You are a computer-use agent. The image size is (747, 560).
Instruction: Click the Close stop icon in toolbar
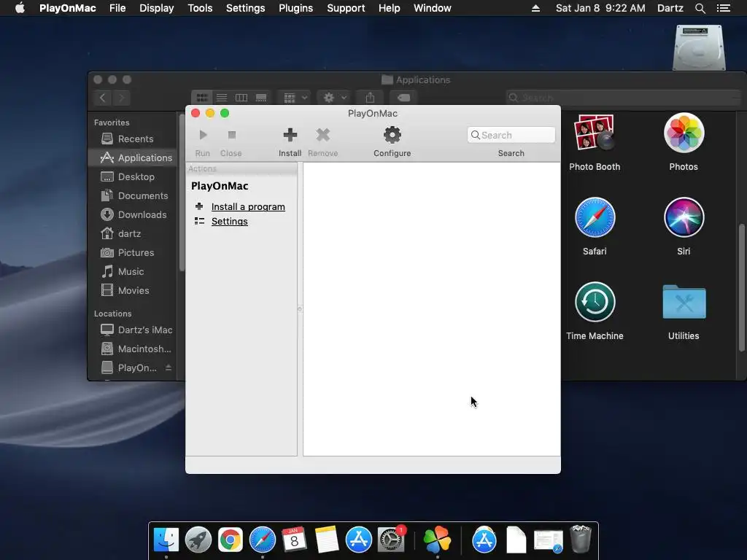[x=231, y=135]
